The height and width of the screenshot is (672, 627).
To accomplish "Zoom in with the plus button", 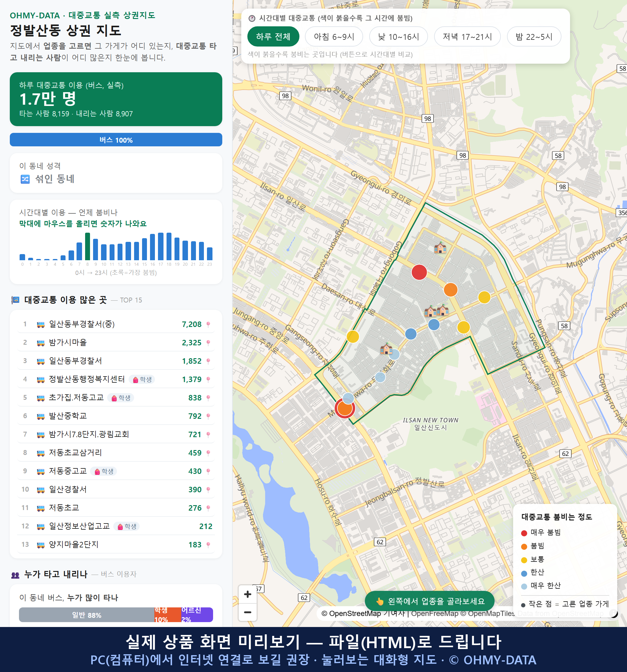I will (x=248, y=594).
